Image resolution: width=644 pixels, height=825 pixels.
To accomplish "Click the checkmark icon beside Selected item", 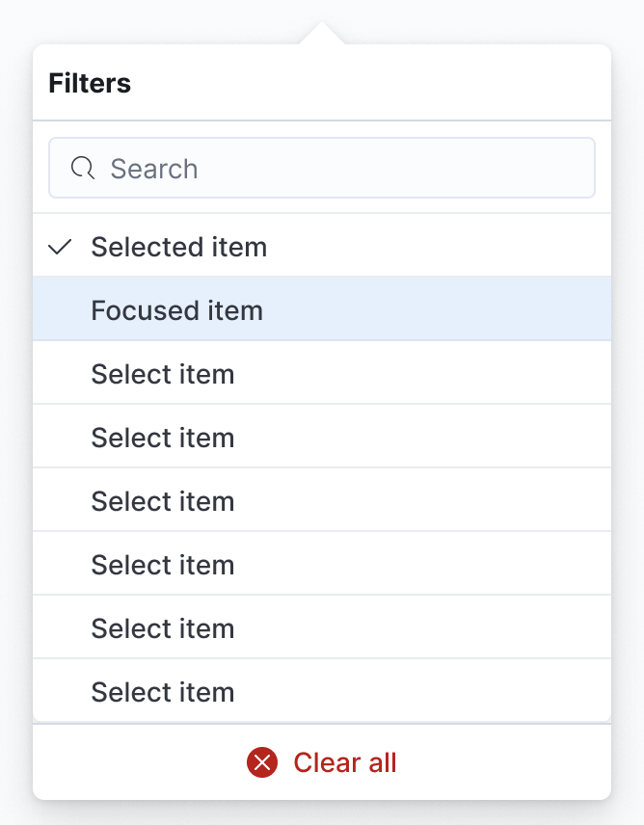I will 60,248.
